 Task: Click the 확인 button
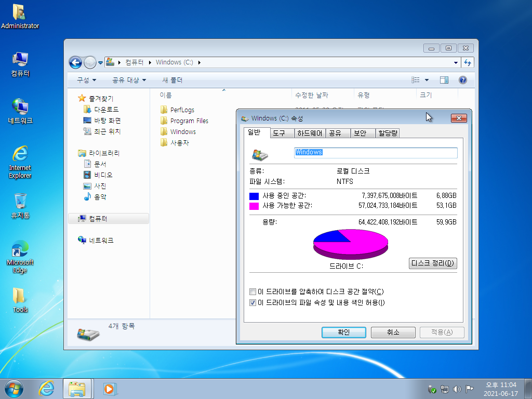point(344,332)
